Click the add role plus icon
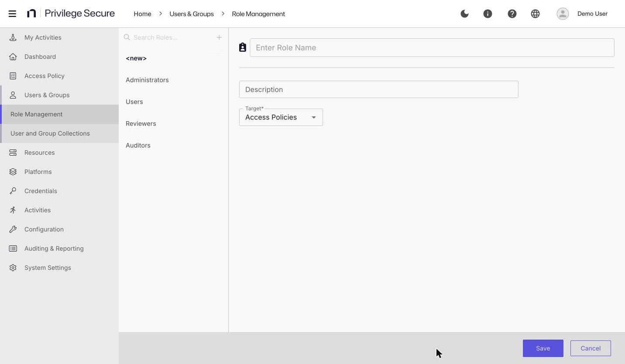 click(x=219, y=37)
